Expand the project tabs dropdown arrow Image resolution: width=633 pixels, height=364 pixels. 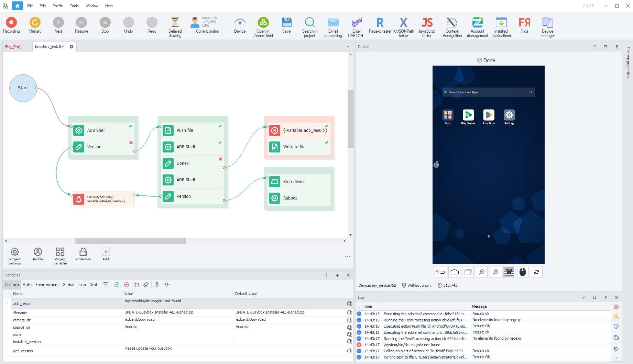click(348, 47)
